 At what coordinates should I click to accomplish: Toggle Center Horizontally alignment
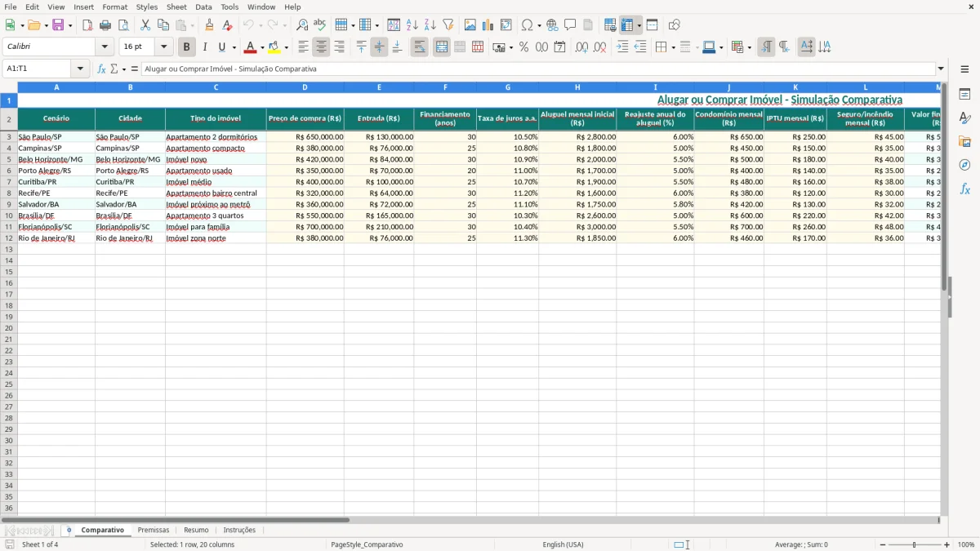pyautogui.click(x=321, y=47)
